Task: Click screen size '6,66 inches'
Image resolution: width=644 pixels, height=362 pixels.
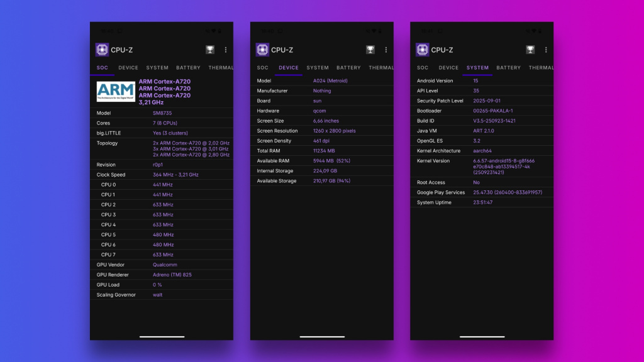Action: (326, 121)
